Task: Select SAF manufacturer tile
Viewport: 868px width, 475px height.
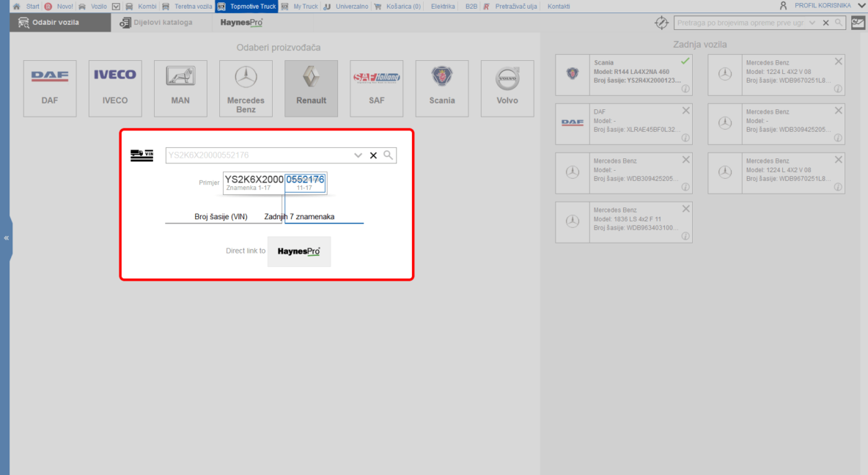Action: tap(376, 89)
